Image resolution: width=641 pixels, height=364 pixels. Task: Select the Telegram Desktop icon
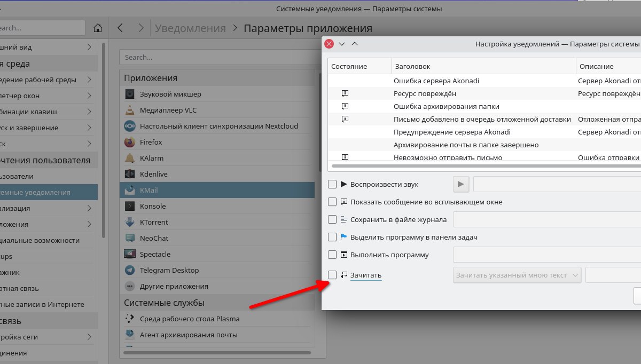tap(130, 270)
